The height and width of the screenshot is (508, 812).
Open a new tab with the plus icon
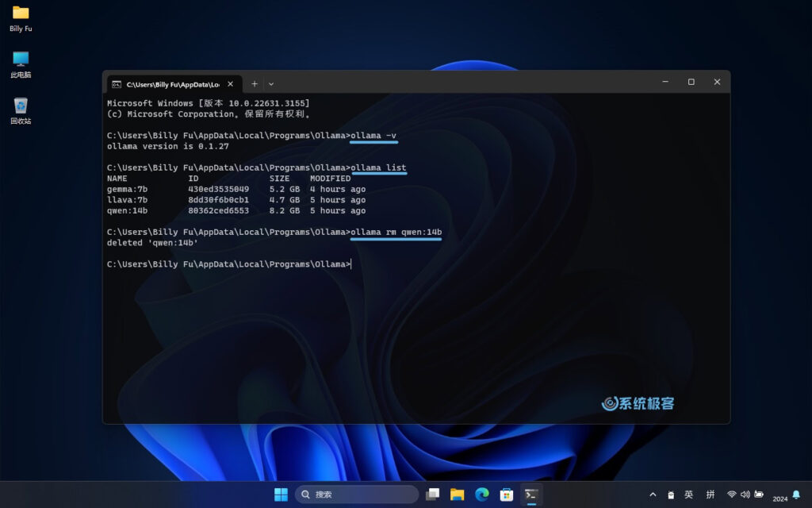(255, 83)
